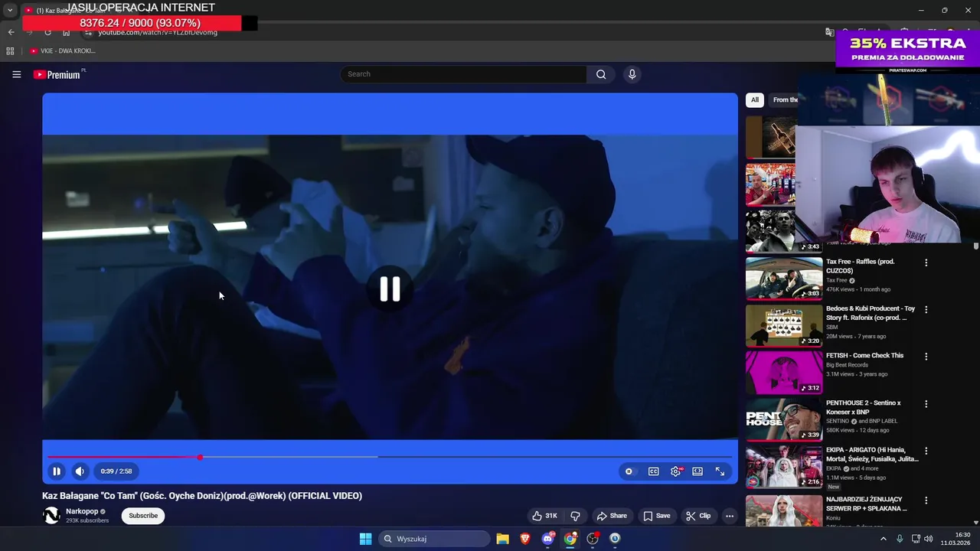Open system volume speaker tray icon
The height and width of the screenshot is (551, 980).
[x=929, y=539]
